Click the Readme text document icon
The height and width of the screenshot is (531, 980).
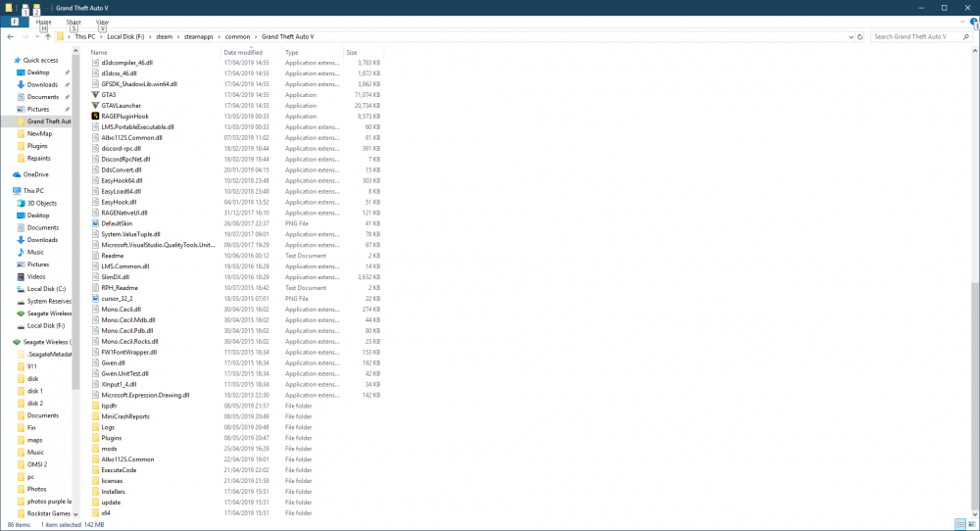(96, 256)
